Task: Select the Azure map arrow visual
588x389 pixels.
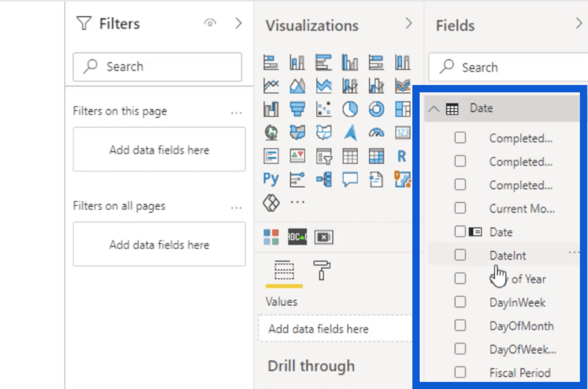Action: (350, 132)
